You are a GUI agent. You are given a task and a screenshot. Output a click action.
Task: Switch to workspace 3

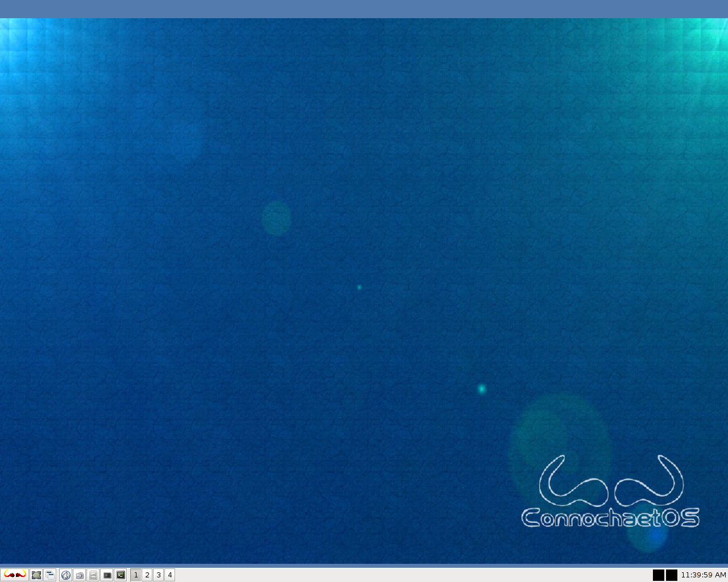(159, 575)
